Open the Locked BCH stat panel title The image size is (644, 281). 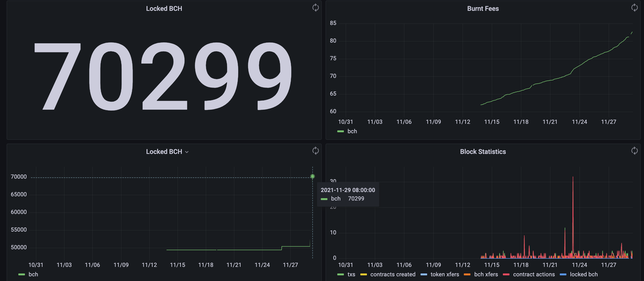pyautogui.click(x=164, y=8)
